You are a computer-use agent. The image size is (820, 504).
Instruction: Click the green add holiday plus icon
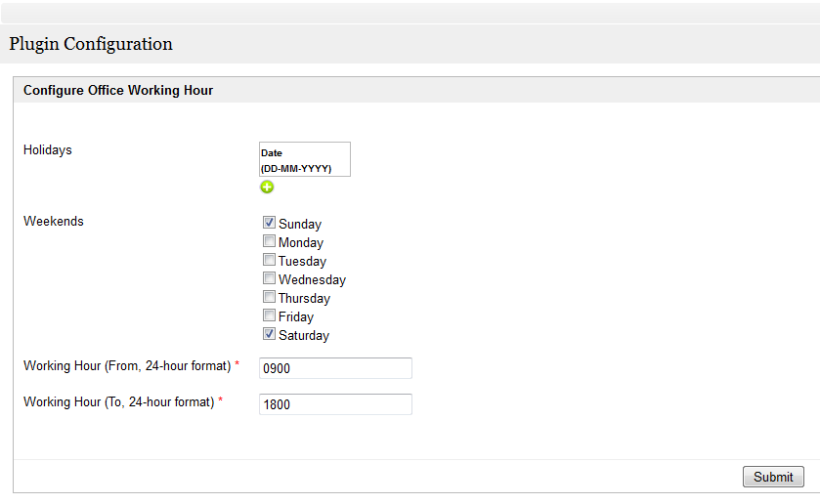(267, 187)
